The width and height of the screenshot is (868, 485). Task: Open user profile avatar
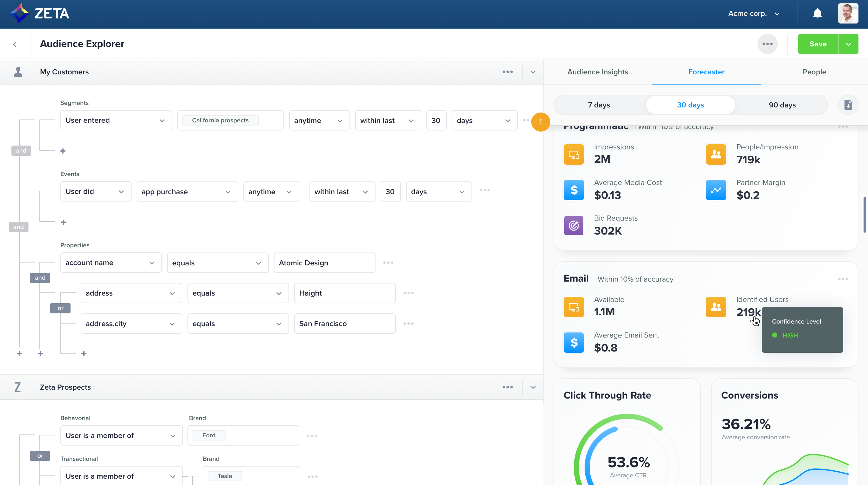coord(848,13)
